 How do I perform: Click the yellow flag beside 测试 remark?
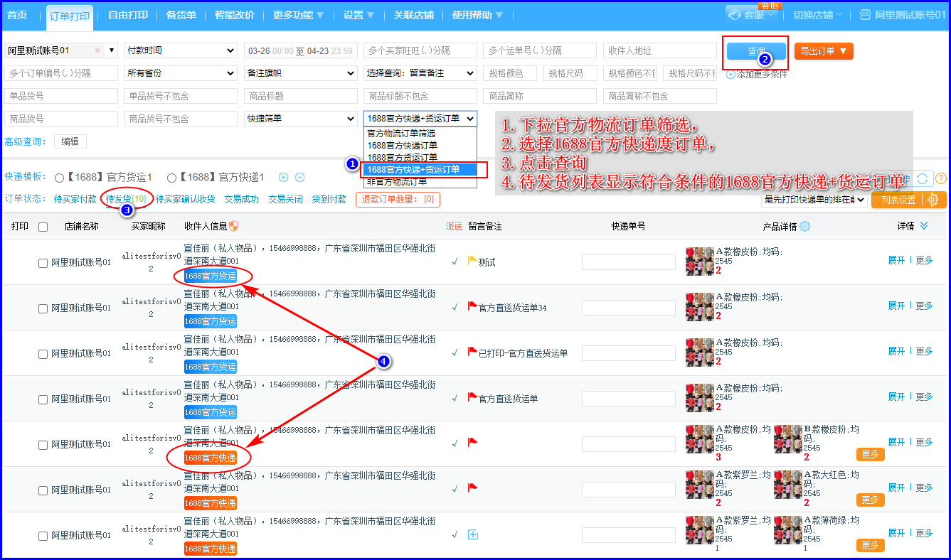pos(472,261)
